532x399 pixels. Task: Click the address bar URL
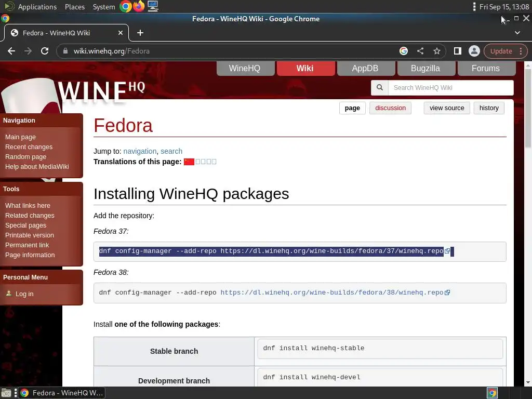pos(112,51)
